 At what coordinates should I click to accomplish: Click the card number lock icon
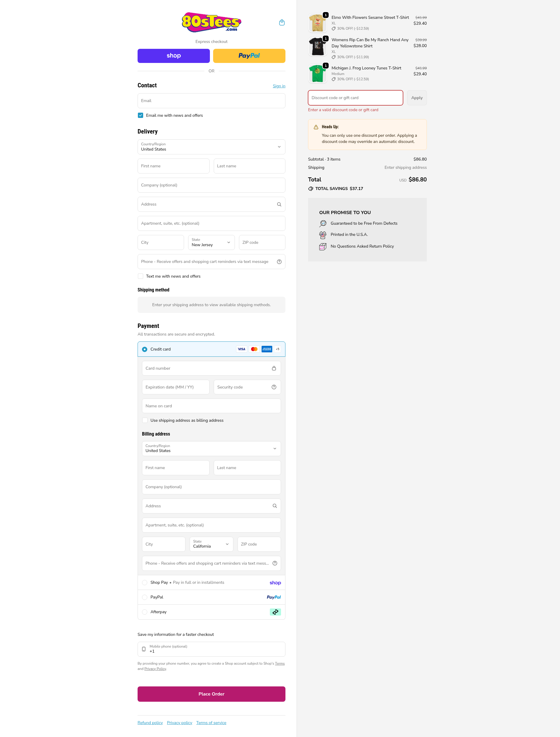pos(274,368)
